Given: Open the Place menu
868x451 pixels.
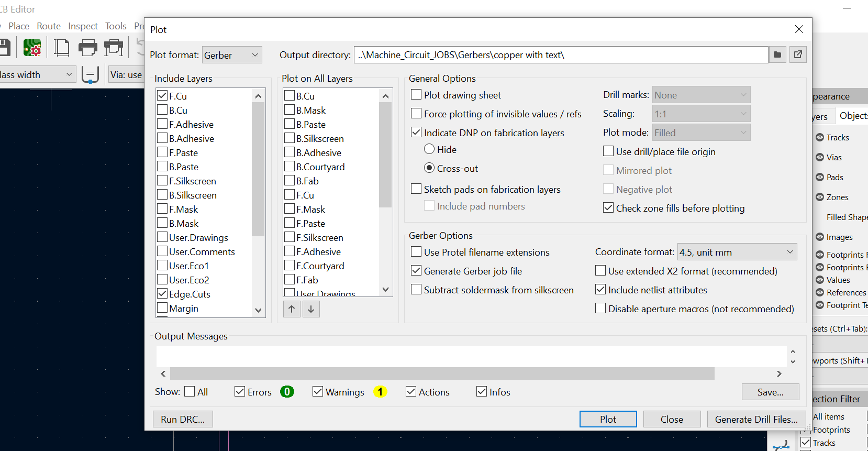Looking at the screenshot, I should 19,26.
